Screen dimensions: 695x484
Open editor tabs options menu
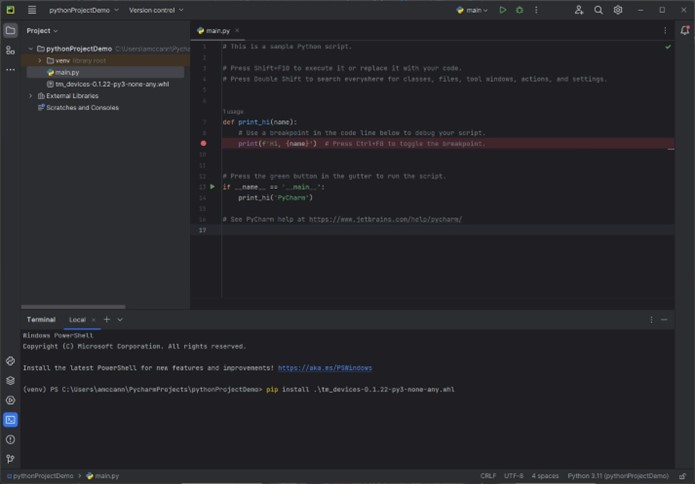[665, 31]
